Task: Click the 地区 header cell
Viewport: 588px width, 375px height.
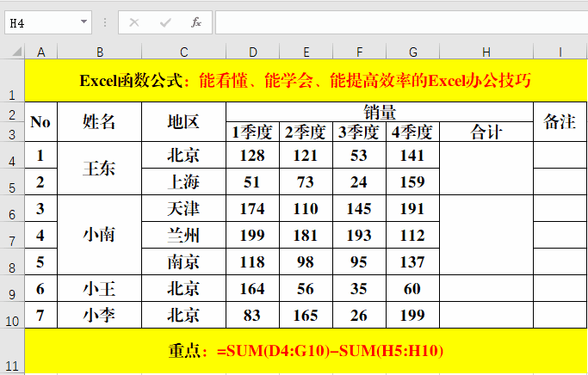Action: [x=183, y=122]
